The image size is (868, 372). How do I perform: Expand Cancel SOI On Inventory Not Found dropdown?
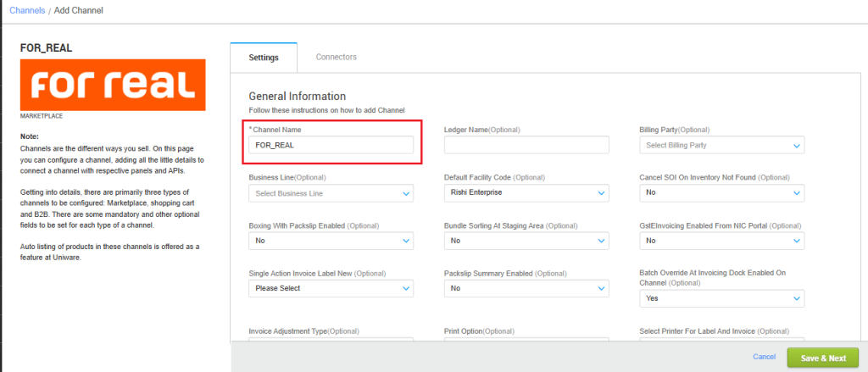(x=721, y=193)
